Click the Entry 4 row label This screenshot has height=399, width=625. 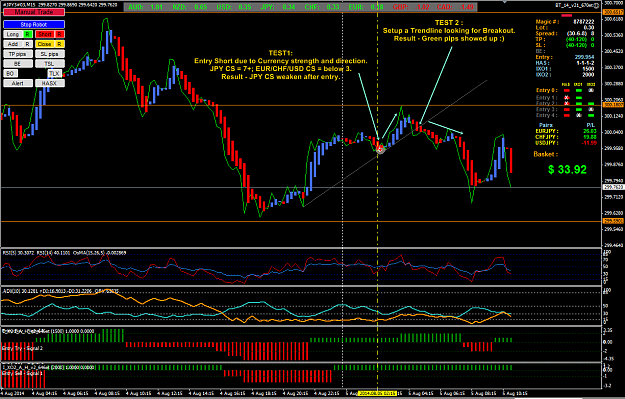546,115
